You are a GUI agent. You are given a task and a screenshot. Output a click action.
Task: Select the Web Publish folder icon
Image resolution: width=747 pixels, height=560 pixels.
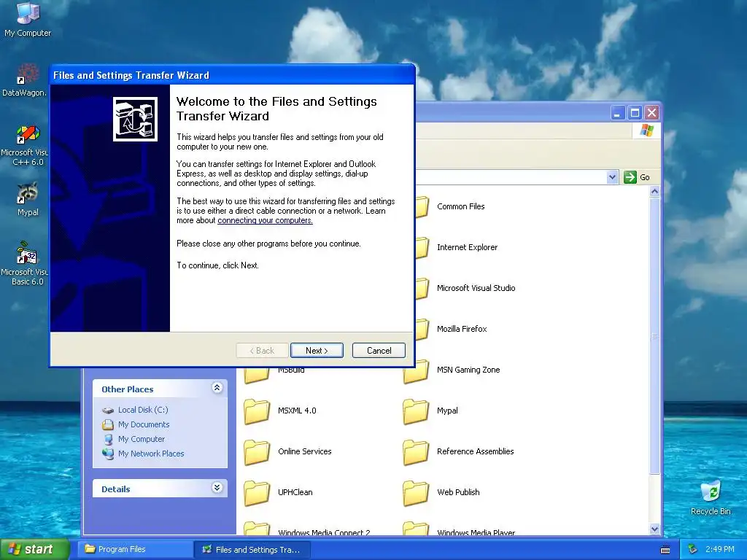click(416, 494)
